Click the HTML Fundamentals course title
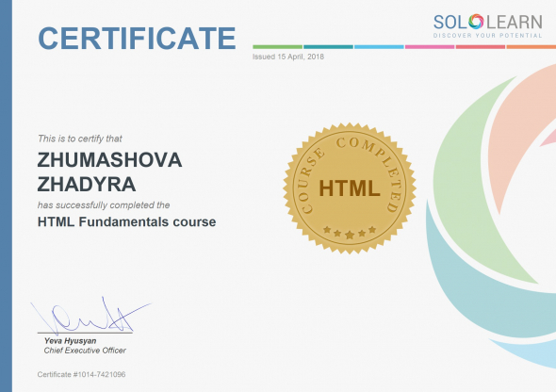Screen dimensions: 556x392 pos(126,221)
